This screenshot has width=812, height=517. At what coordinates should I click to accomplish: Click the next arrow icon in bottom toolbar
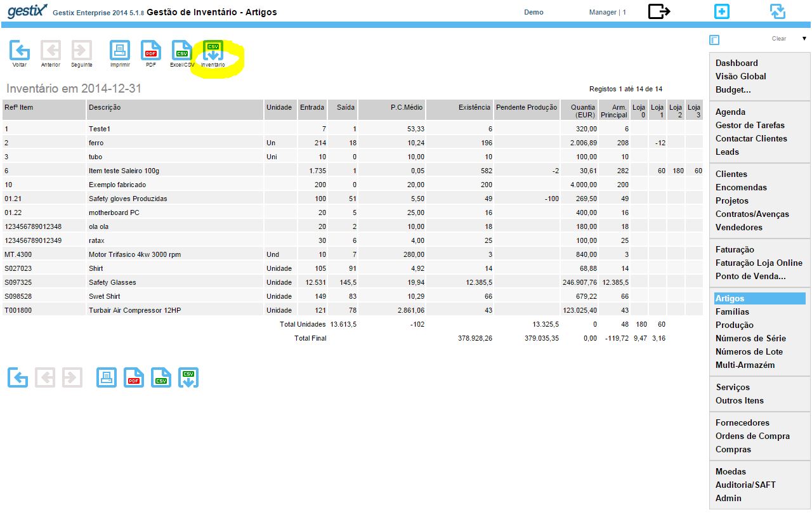point(72,377)
